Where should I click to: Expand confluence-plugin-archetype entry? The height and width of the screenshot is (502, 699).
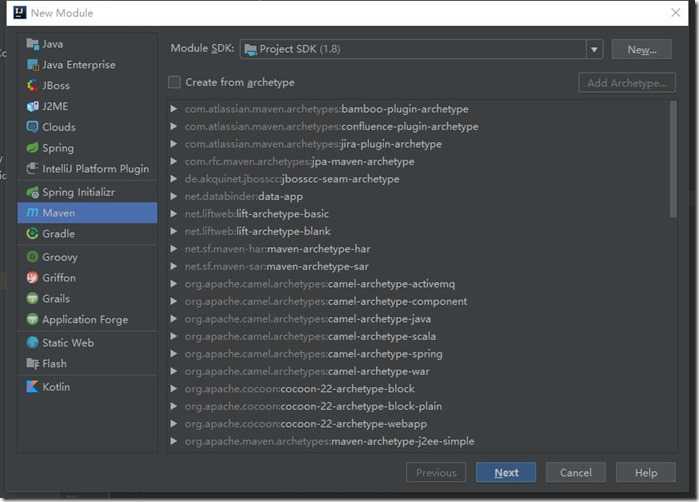173,126
